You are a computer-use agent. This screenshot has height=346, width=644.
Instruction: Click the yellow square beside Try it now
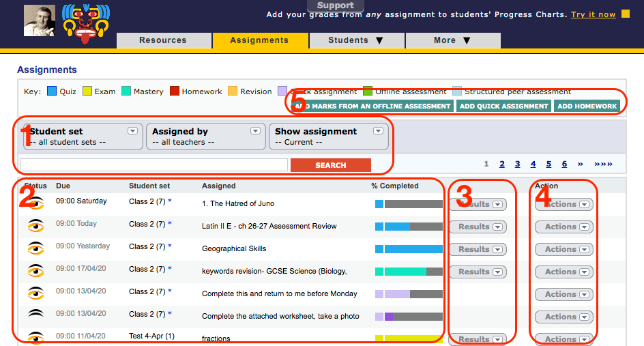coord(625,14)
